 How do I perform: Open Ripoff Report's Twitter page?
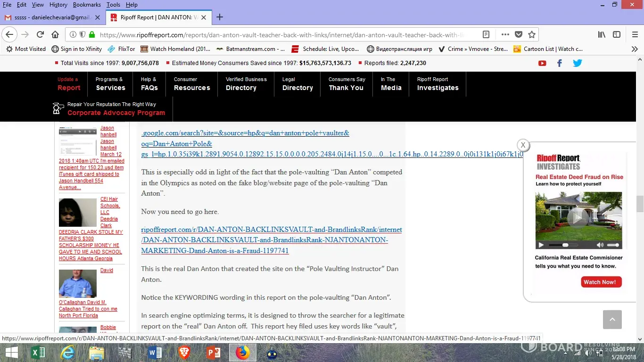coord(577,63)
